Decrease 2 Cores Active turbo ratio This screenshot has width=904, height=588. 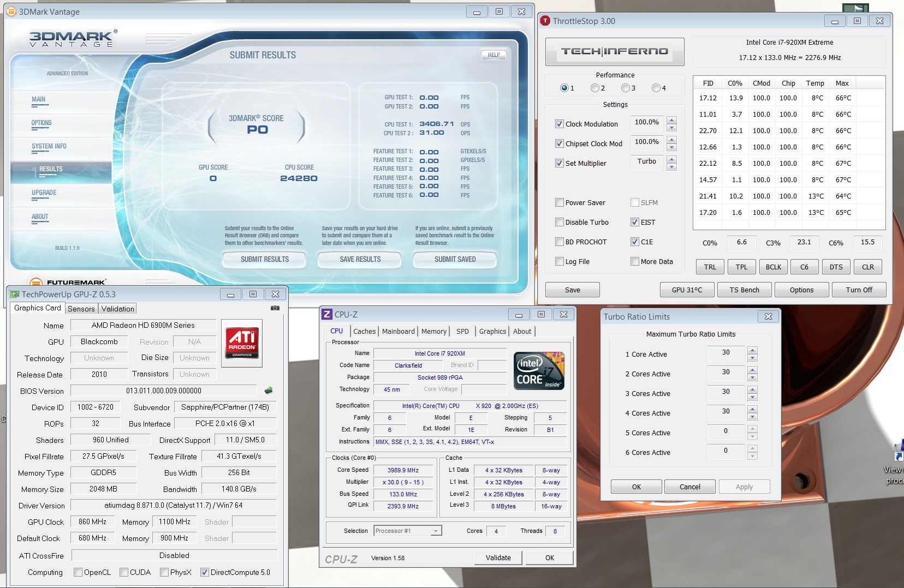click(x=753, y=377)
